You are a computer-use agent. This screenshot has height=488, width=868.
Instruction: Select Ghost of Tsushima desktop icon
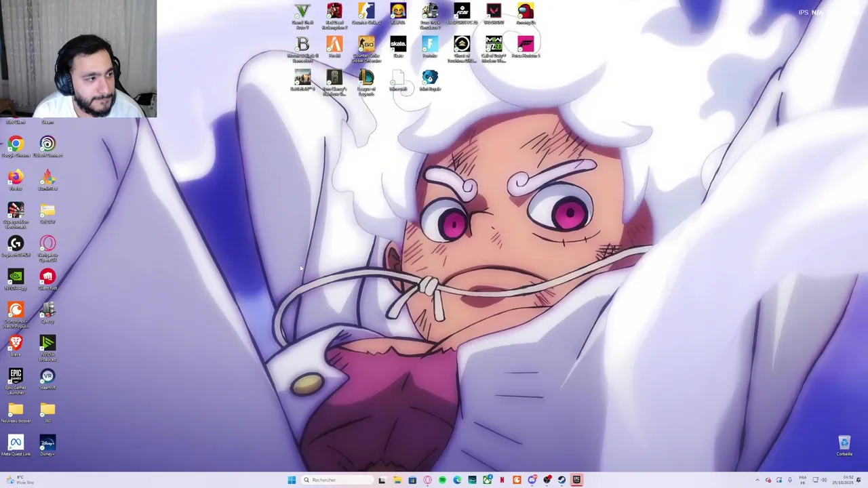tap(462, 49)
